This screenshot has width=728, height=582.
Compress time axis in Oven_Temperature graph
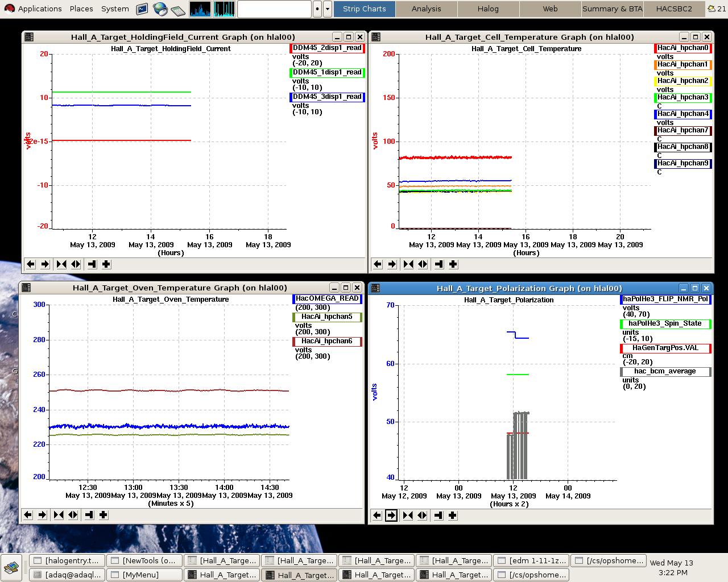tap(59, 515)
